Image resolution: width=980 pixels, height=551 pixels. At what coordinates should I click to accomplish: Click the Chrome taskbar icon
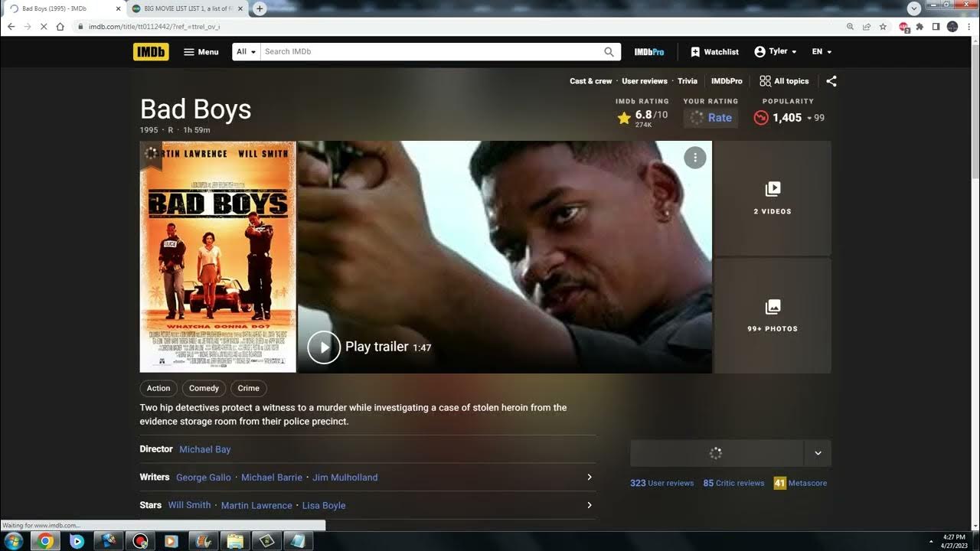point(45,541)
